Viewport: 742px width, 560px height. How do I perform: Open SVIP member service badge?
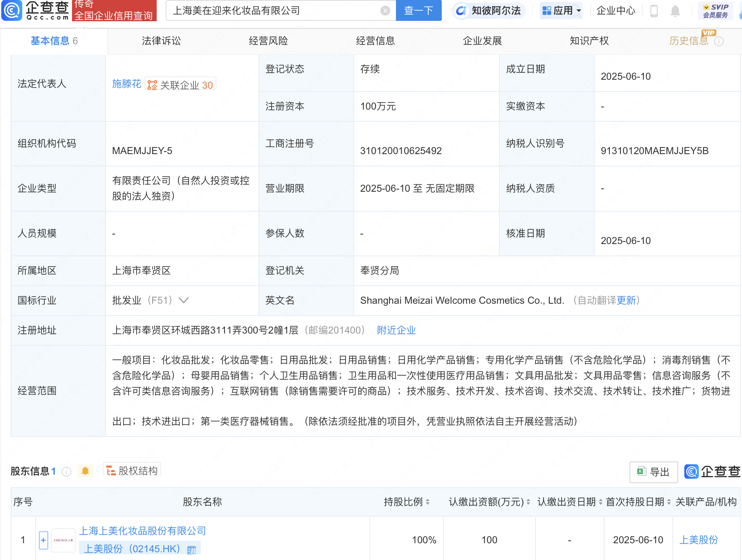tap(715, 11)
